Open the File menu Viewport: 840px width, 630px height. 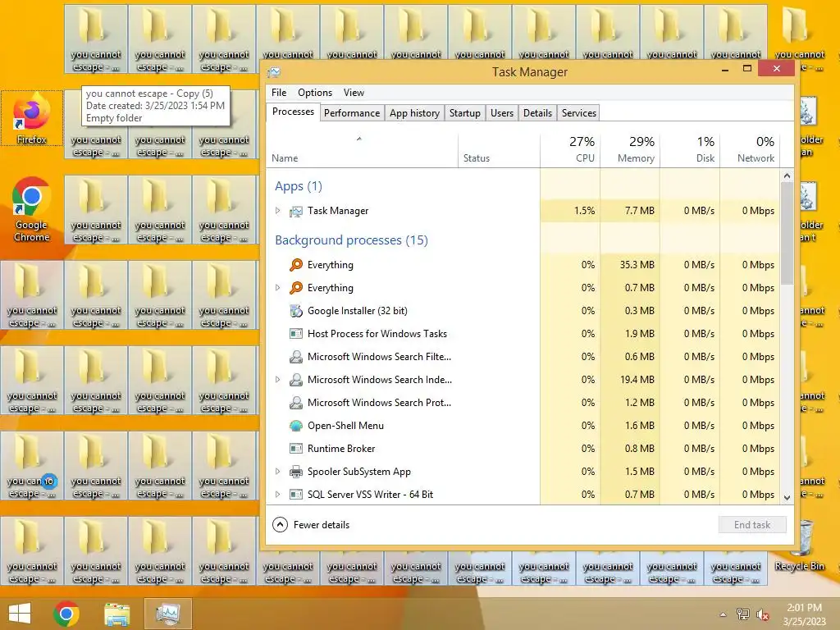click(x=279, y=93)
